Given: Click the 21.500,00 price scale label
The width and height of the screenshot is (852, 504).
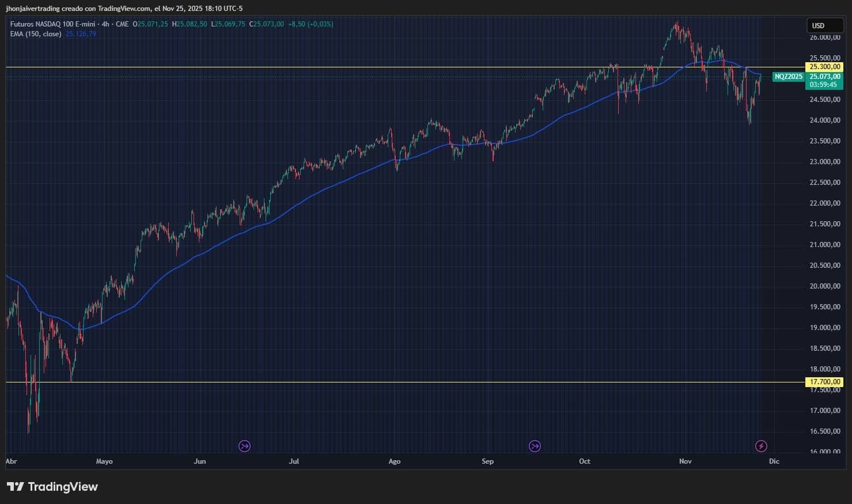Looking at the screenshot, I should [825, 224].
